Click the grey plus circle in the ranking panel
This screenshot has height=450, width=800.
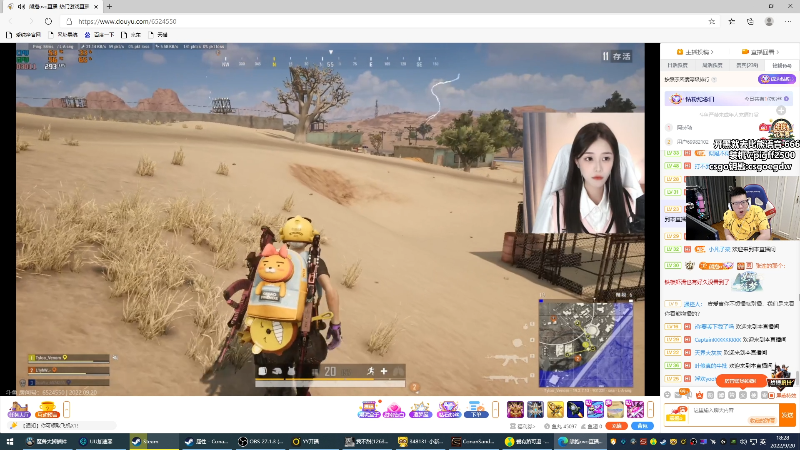click(x=781, y=110)
